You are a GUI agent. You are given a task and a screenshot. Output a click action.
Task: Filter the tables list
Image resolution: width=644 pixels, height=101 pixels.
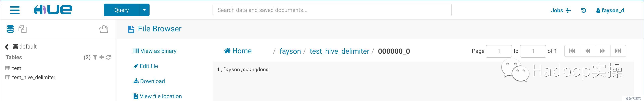point(95,57)
